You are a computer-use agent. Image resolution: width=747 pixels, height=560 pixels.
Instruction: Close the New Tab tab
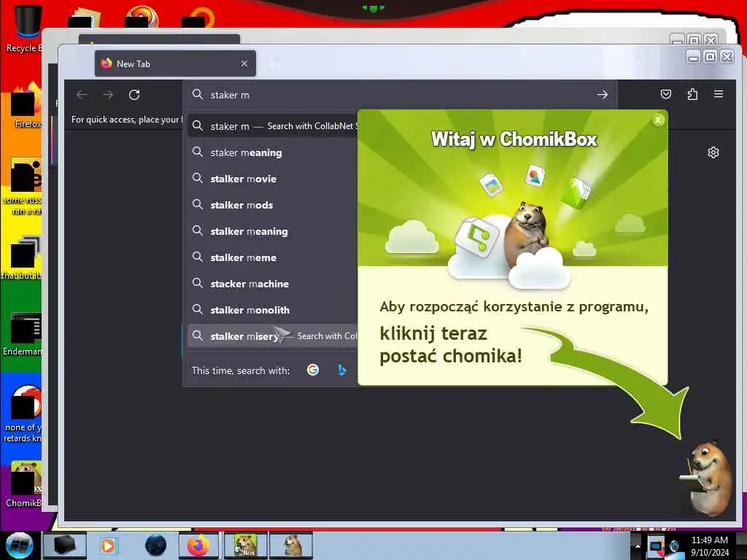pyautogui.click(x=244, y=63)
